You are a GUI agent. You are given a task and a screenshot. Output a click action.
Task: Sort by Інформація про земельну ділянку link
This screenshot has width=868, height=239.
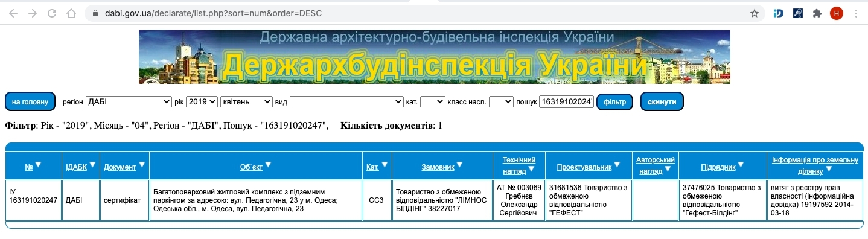(815, 165)
